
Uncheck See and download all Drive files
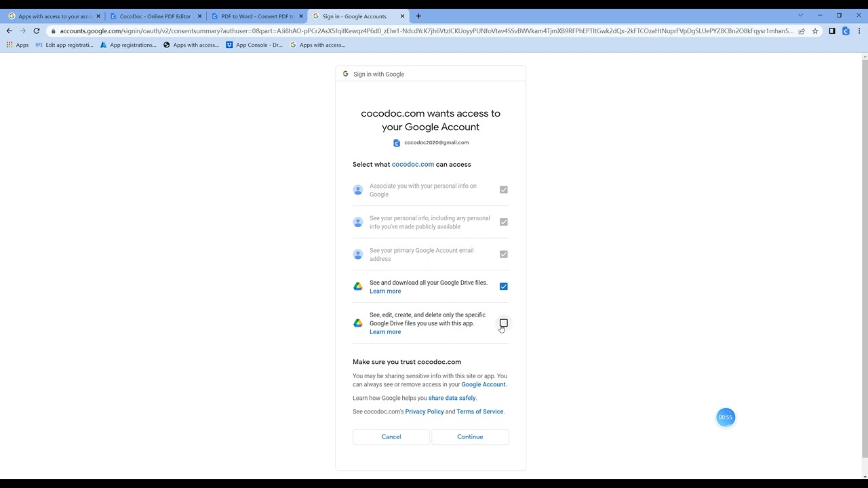click(x=504, y=287)
